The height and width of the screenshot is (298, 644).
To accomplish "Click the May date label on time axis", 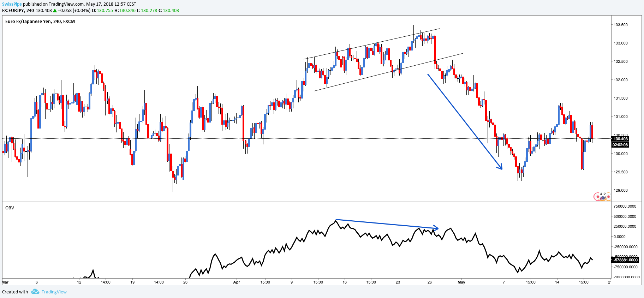I will click(461, 282).
